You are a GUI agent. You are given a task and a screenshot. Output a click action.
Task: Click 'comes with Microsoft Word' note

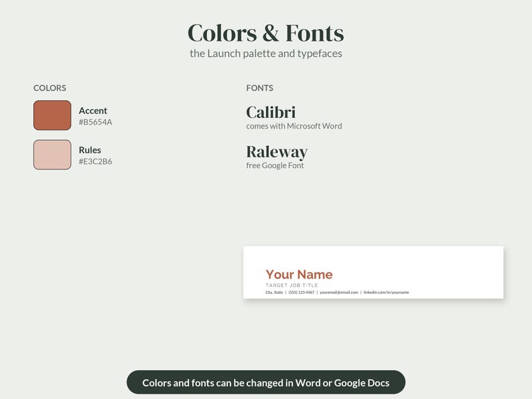[294, 126]
